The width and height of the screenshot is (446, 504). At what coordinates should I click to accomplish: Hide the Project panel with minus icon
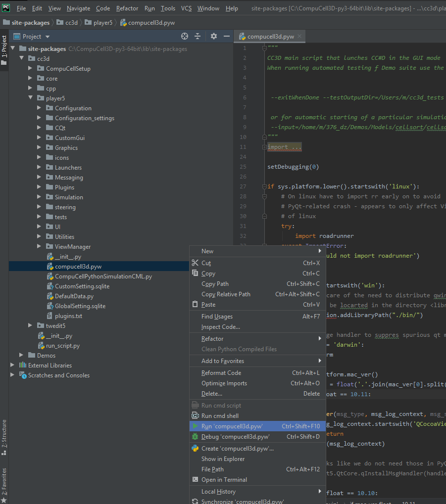tap(227, 36)
